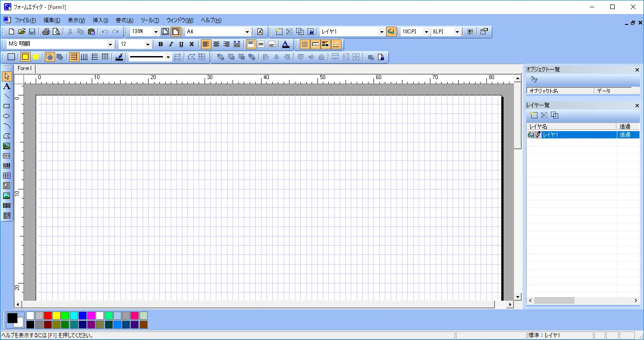This screenshot has width=644, height=340.
Task: Switch to the Form1 tab
Action: pos(25,68)
